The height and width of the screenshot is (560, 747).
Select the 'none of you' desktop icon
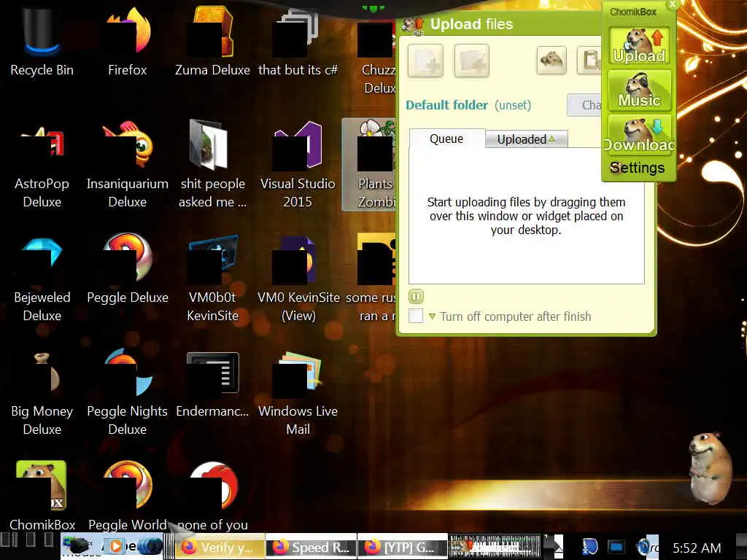point(212,495)
